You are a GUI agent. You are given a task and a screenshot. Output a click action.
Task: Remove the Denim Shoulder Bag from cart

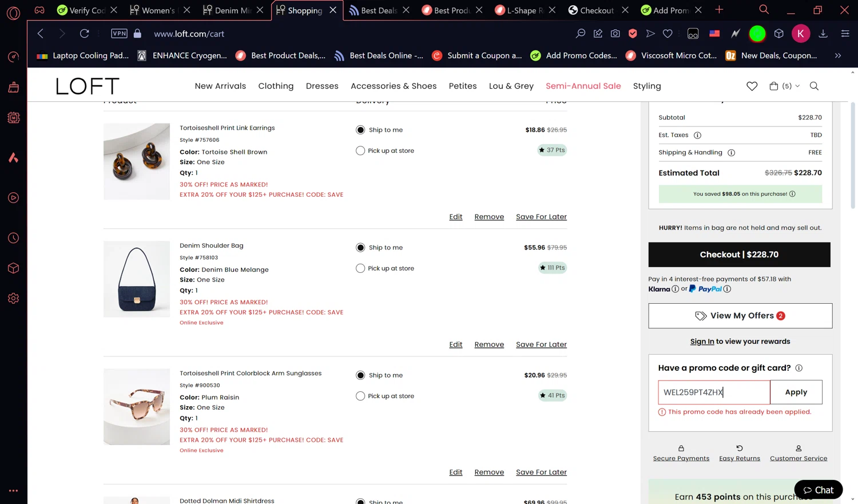click(x=489, y=344)
